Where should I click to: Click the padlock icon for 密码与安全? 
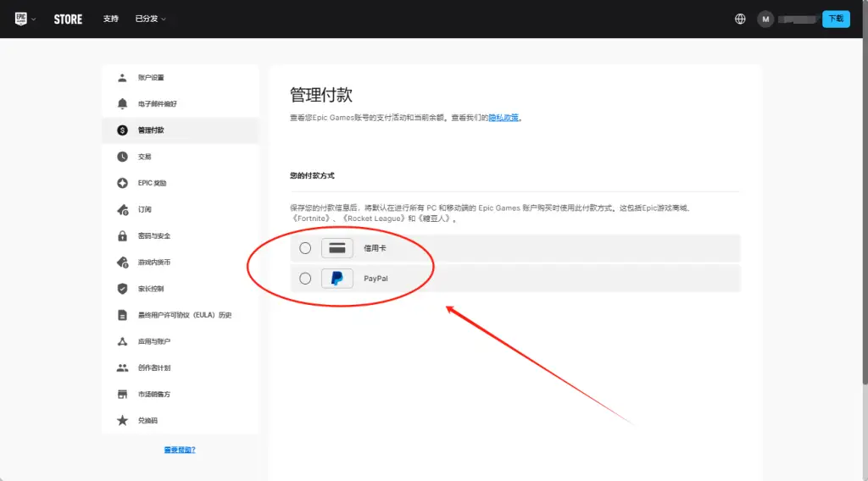122,235
